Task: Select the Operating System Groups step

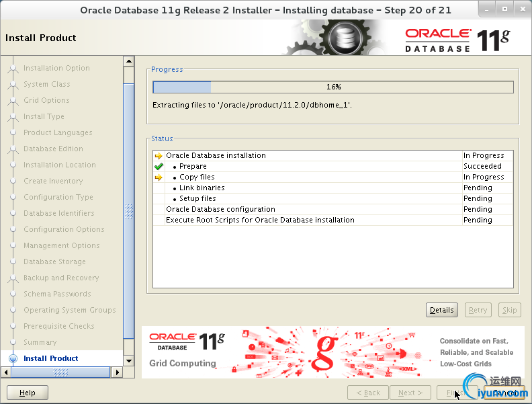Action: click(70, 310)
